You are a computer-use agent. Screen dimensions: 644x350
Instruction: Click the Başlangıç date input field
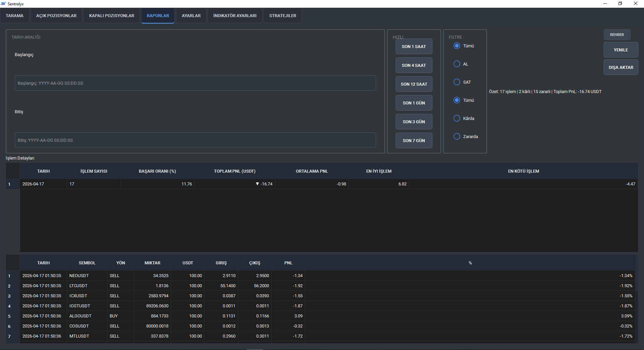195,83
